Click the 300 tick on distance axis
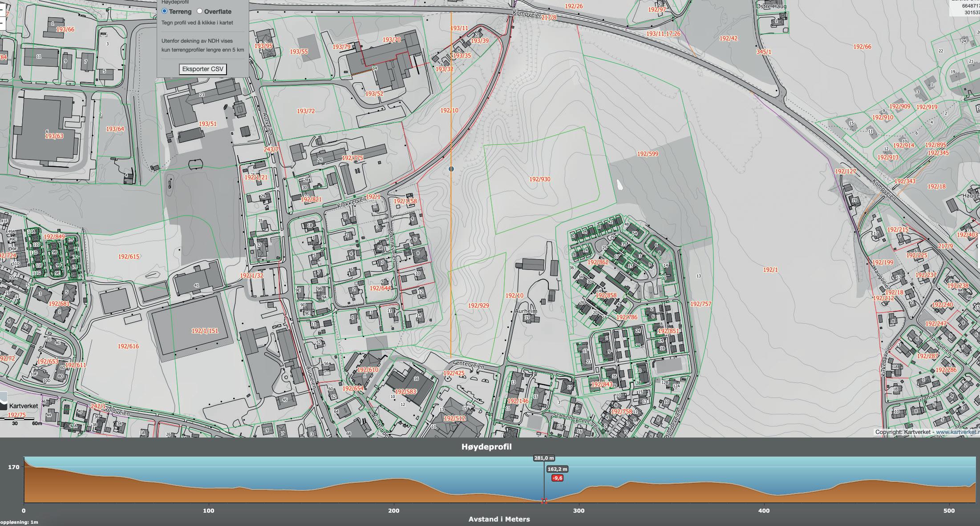The height and width of the screenshot is (526, 980). [579, 510]
